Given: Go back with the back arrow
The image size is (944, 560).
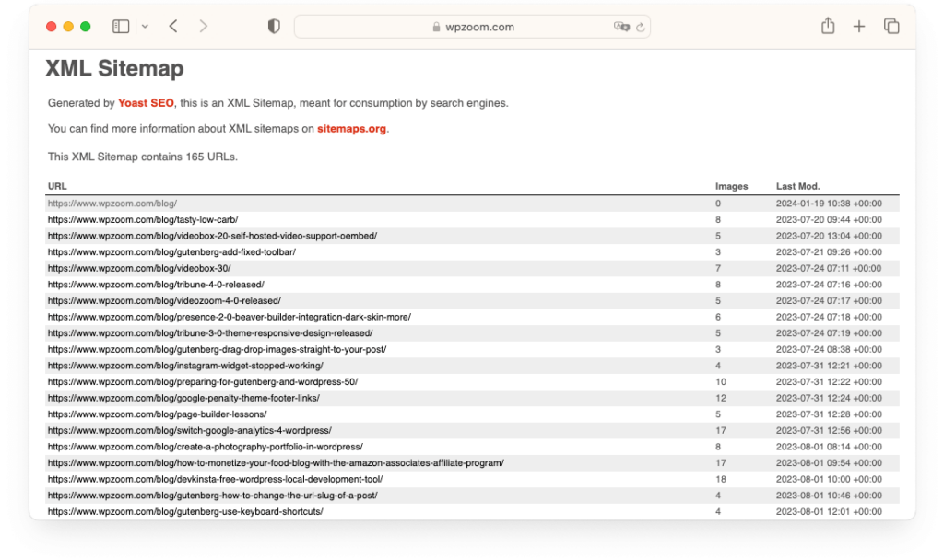Looking at the screenshot, I should pos(173,27).
